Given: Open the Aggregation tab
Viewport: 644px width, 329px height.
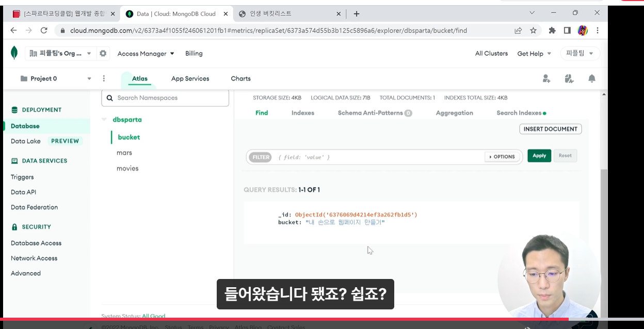Looking at the screenshot, I should coord(454,113).
